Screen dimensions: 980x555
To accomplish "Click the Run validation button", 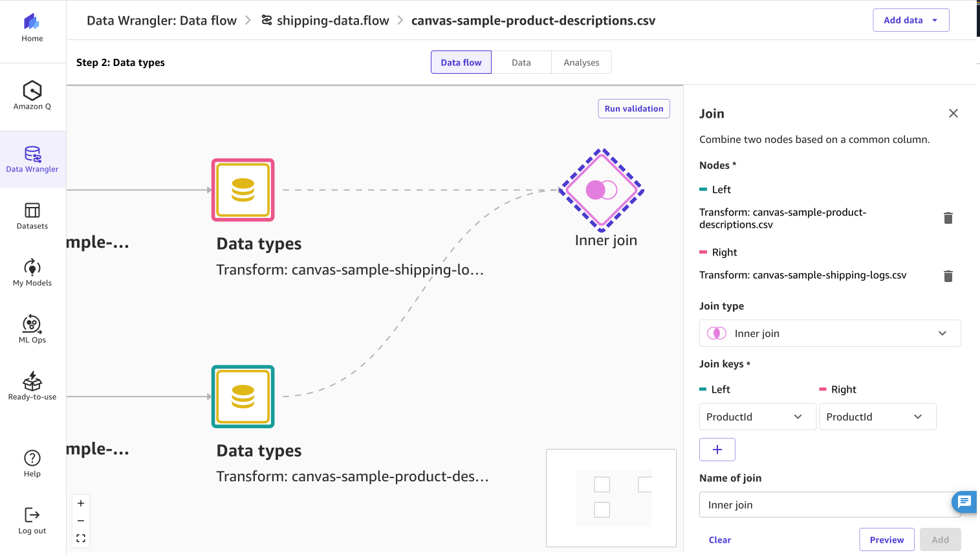I will tap(634, 108).
